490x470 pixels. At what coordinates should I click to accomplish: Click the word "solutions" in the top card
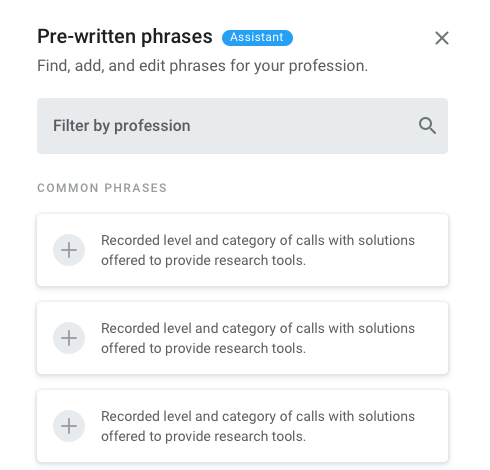point(386,240)
